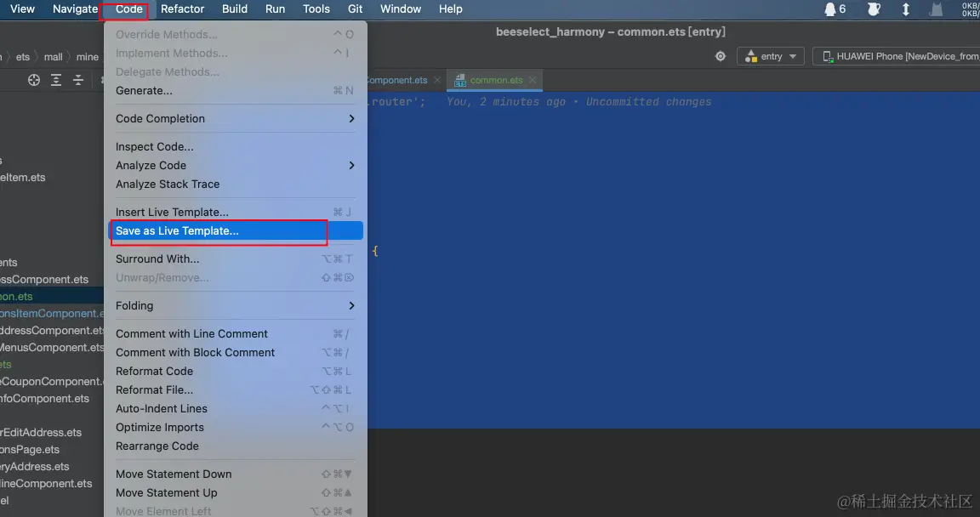980x517 pixels.
Task: Open CouponComponent file in project tree
Action: (52, 382)
